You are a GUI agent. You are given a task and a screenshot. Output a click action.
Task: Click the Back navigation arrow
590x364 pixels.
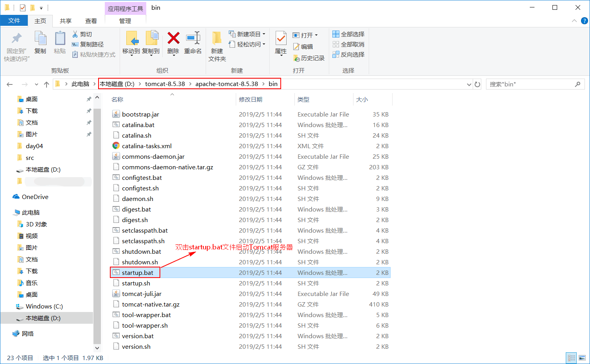click(x=10, y=84)
